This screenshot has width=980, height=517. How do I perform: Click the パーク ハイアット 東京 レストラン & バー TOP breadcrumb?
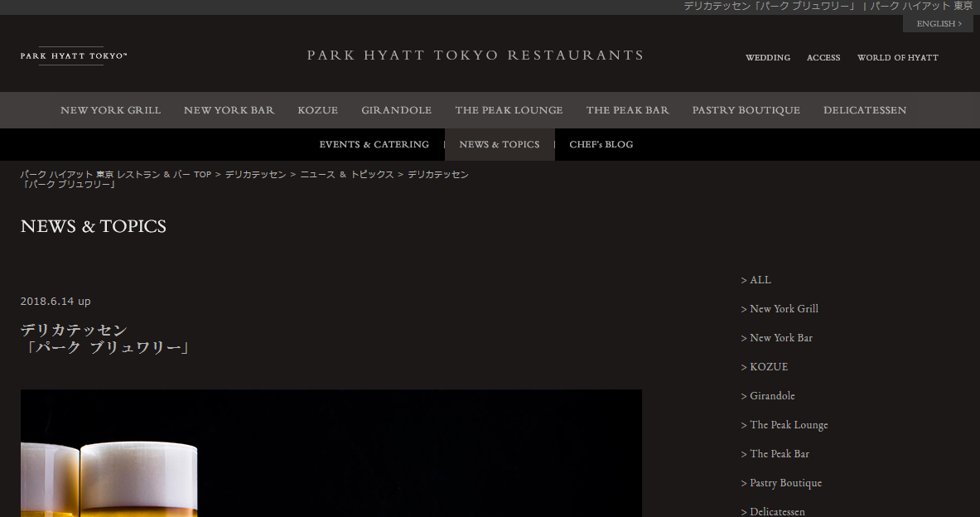pyautogui.click(x=116, y=175)
